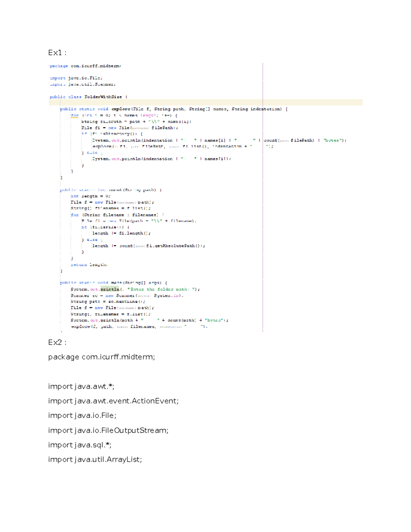This screenshot has height=532, width=411.
Task: Click the "import java.util.ArrayList;" line
Action: [x=95, y=459]
